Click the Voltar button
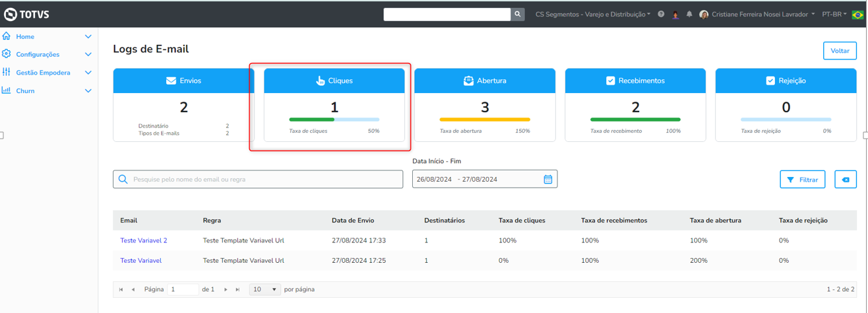868x313 pixels. [840, 51]
